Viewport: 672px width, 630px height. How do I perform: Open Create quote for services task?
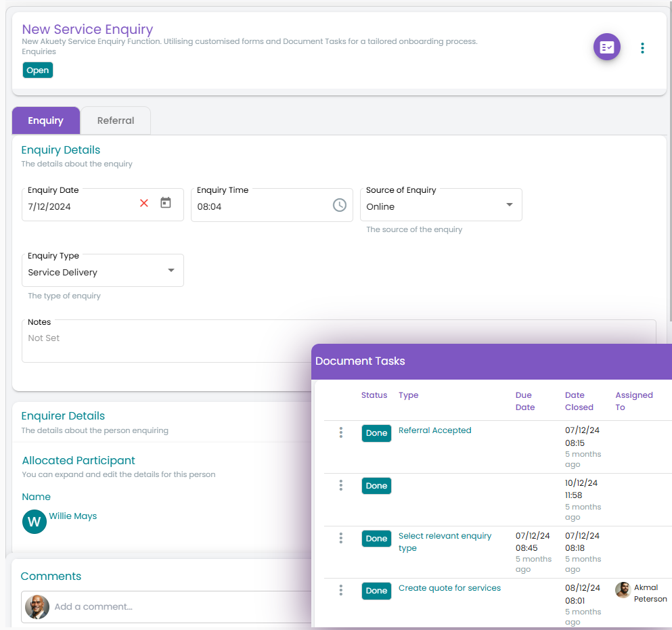click(449, 588)
